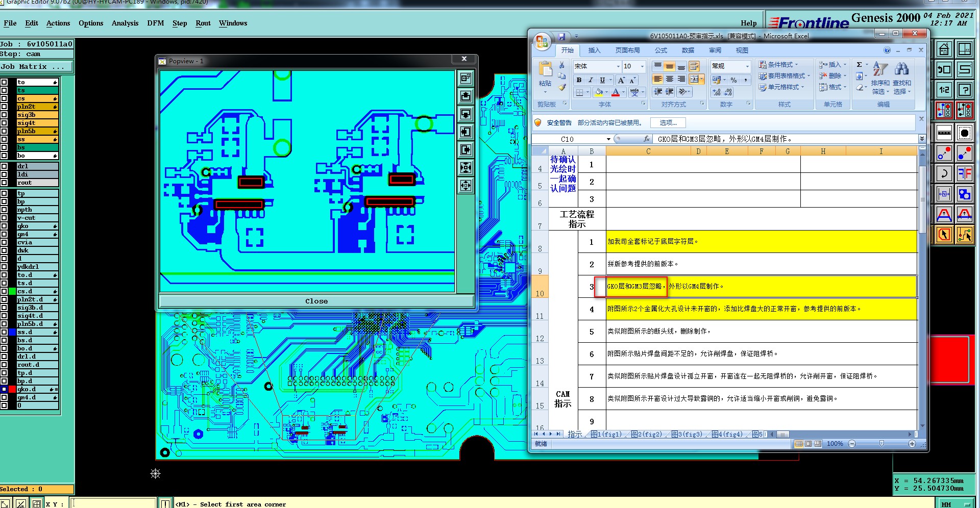The image size is (980, 508).
Task: Toggle the 'cs' layer checkbox
Action: [x=4, y=98]
